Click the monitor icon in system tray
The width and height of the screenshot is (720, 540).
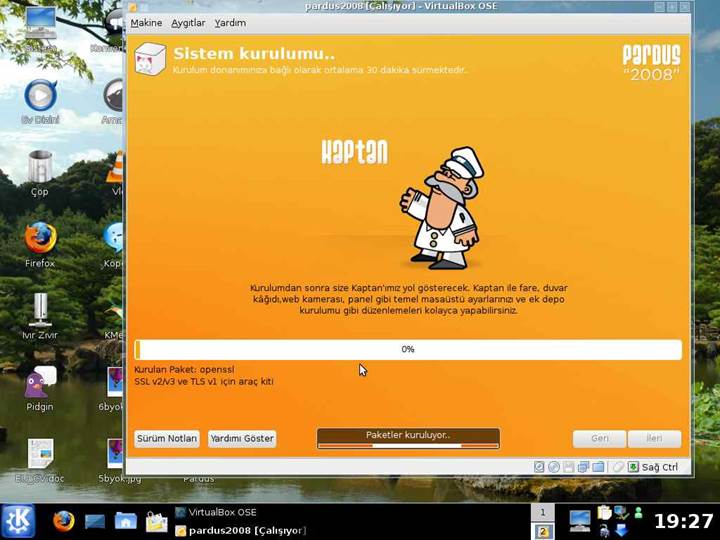click(x=579, y=522)
